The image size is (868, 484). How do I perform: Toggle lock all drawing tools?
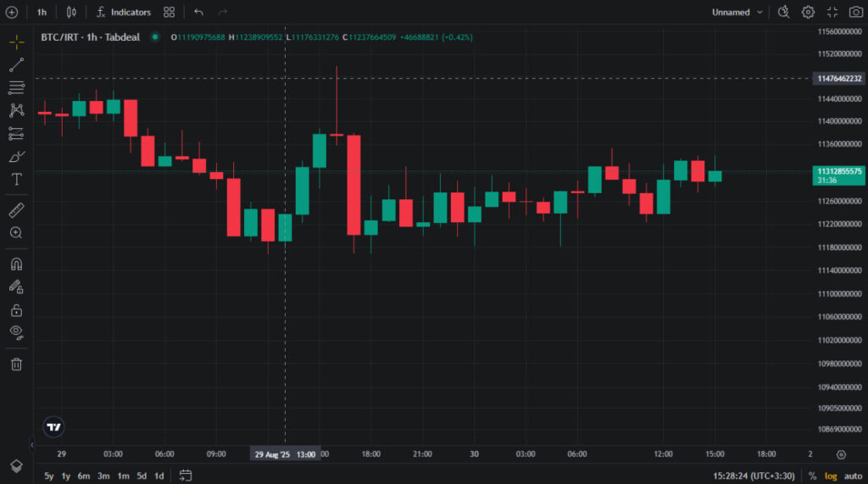click(16, 310)
